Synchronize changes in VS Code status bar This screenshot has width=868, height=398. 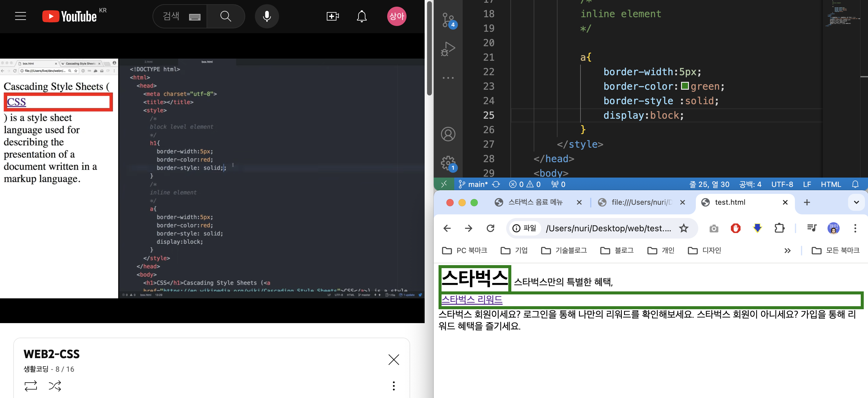[496, 184]
